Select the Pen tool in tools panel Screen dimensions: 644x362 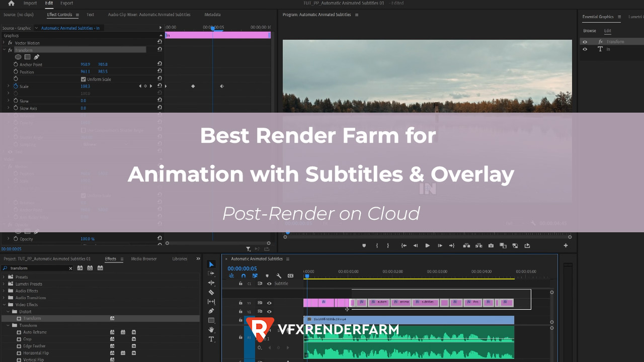coord(211,311)
